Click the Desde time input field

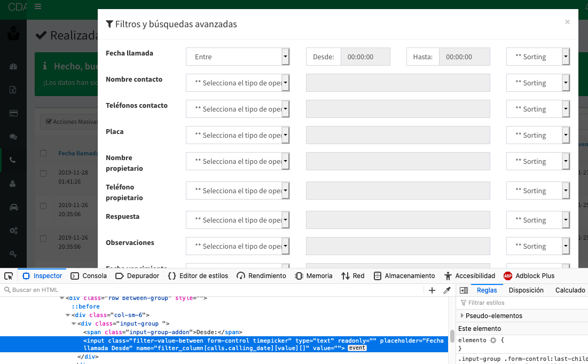(x=365, y=57)
